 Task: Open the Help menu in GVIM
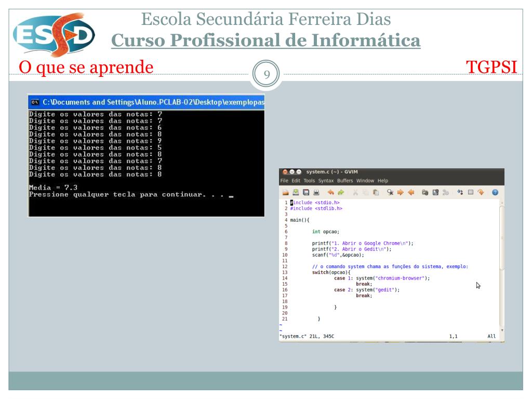coord(383,181)
